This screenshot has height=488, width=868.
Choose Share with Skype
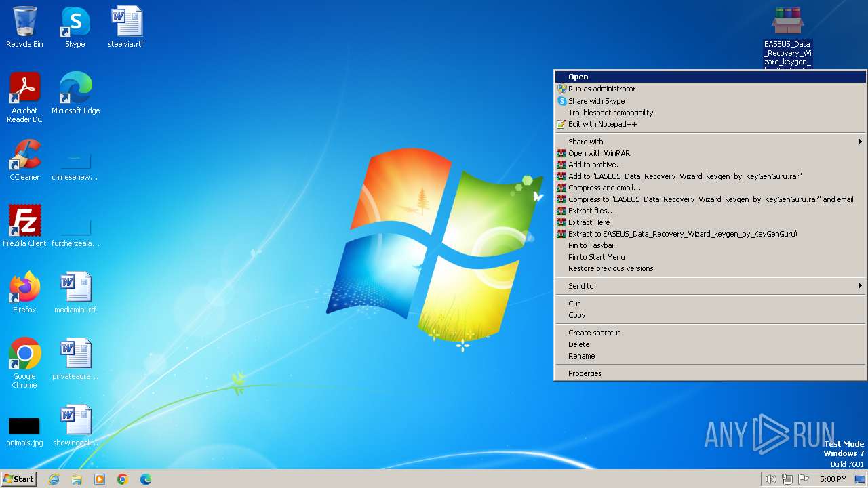click(710, 101)
